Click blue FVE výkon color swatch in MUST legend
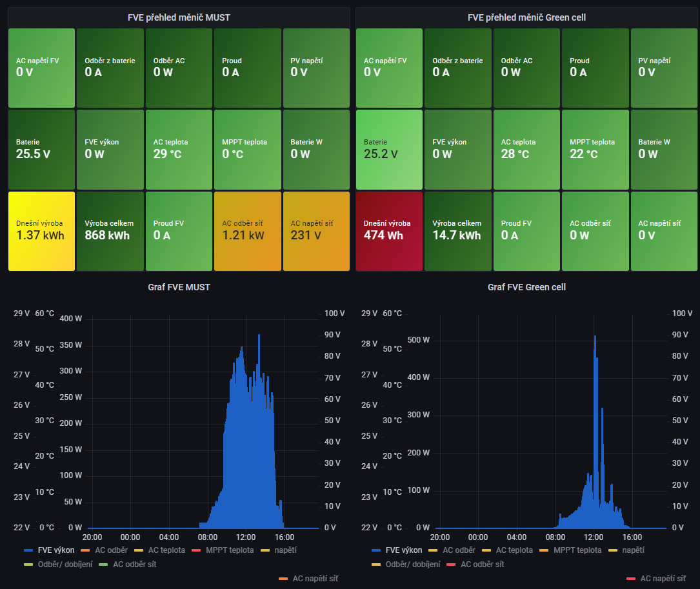700x589 pixels. coord(28,550)
